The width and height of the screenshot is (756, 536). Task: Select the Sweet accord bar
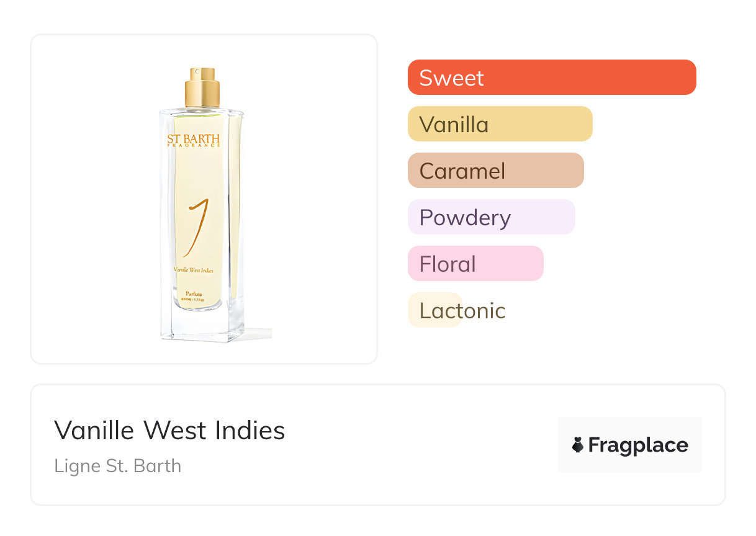tap(551, 78)
